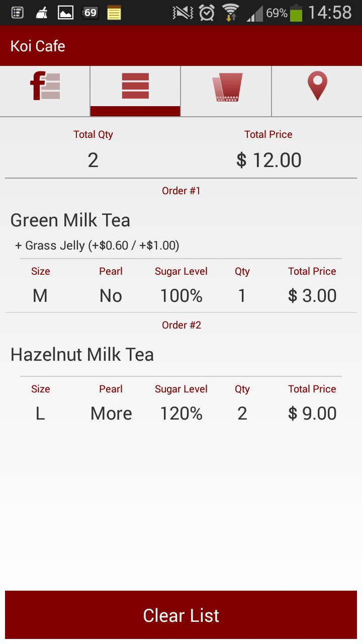Tap the $ 9.00 order price
Image resolution: width=362 pixels, height=644 pixels.
tap(312, 414)
